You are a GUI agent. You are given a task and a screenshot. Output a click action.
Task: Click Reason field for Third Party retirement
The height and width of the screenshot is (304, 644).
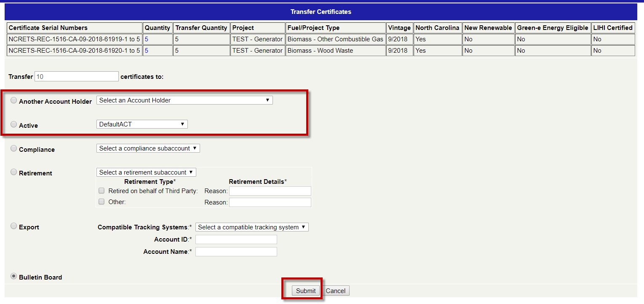pyautogui.click(x=270, y=191)
